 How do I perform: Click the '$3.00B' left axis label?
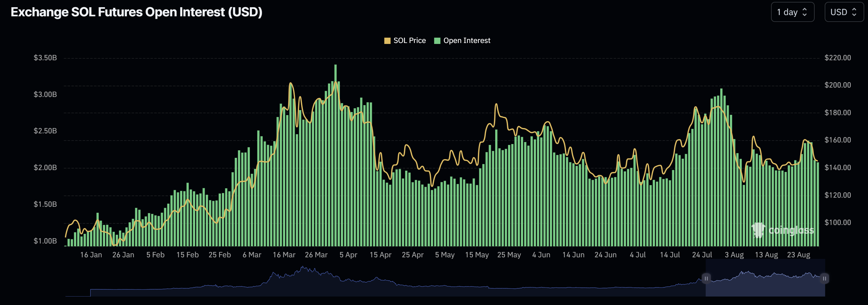coord(45,94)
